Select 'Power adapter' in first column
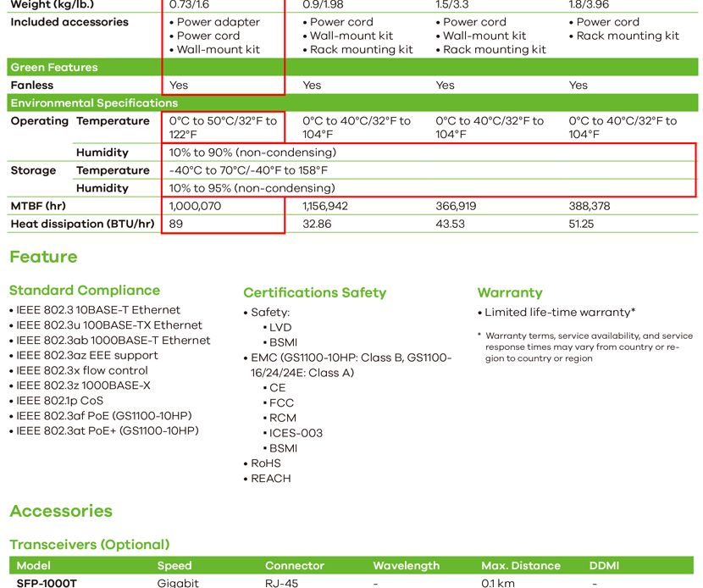703x588 pixels. [x=218, y=22]
